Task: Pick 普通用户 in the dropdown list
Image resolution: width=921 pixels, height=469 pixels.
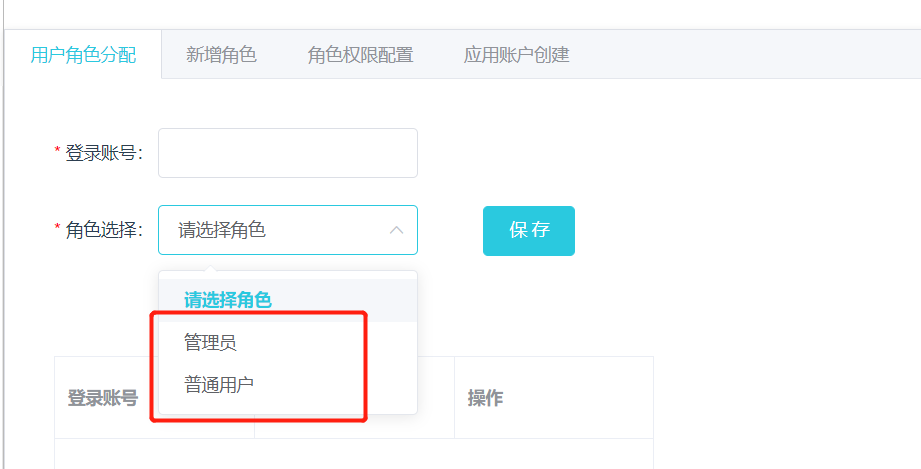Action: coord(219,384)
